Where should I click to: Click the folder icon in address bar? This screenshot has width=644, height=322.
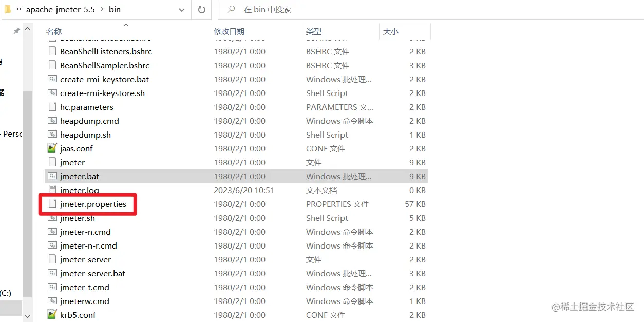(8, 9)
